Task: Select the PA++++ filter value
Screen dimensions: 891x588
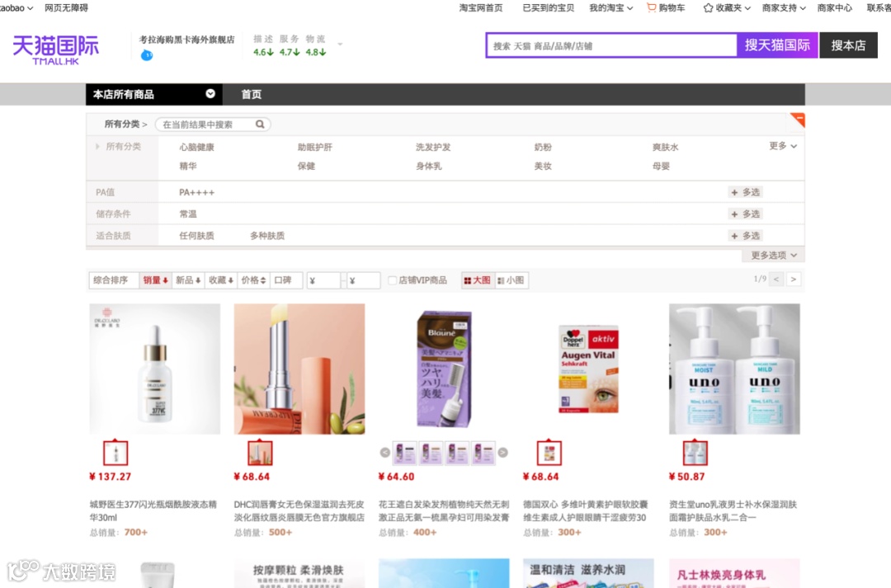Action: pos(196,193)
